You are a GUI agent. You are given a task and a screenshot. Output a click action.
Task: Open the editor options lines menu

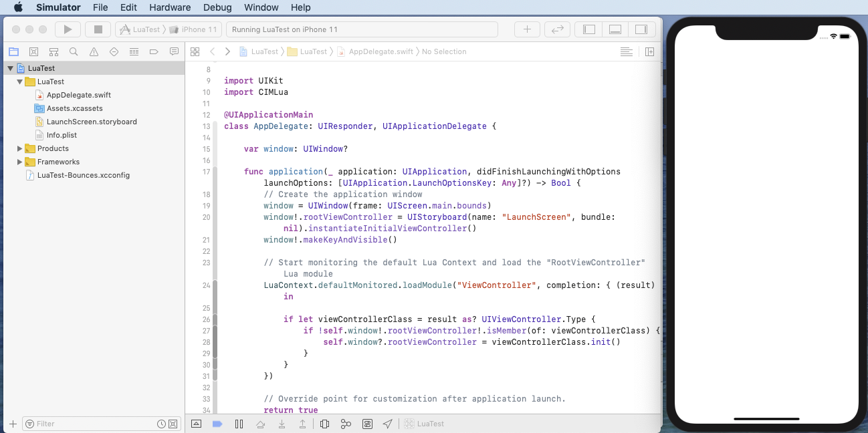[626, 51]
